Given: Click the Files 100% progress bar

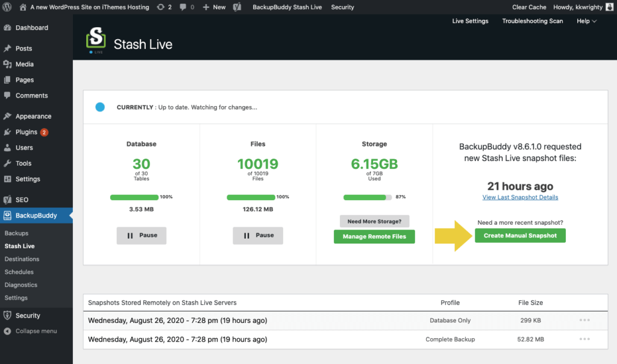Looking at the screenshot, I should (x=251, y=197).
